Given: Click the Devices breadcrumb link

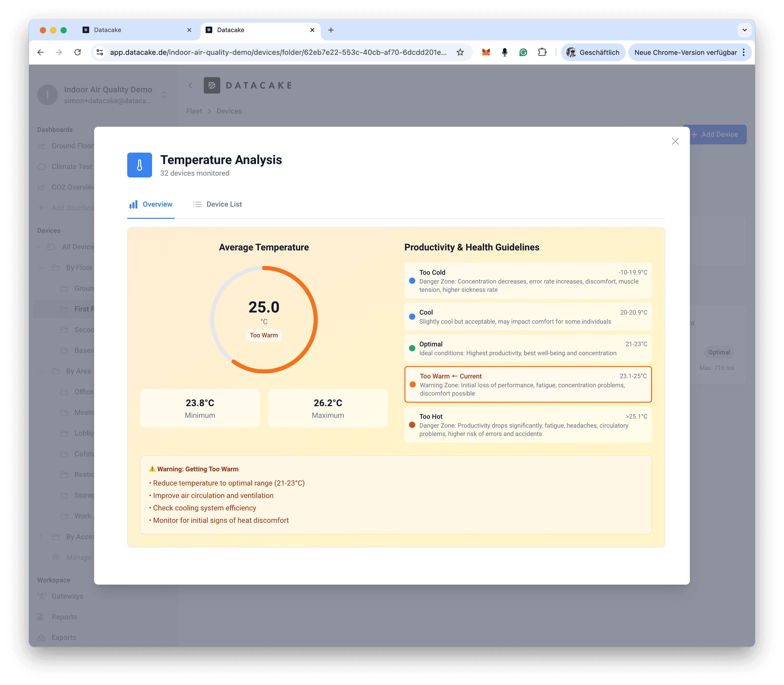Looking at the screenshot, I should pos(229,111).
